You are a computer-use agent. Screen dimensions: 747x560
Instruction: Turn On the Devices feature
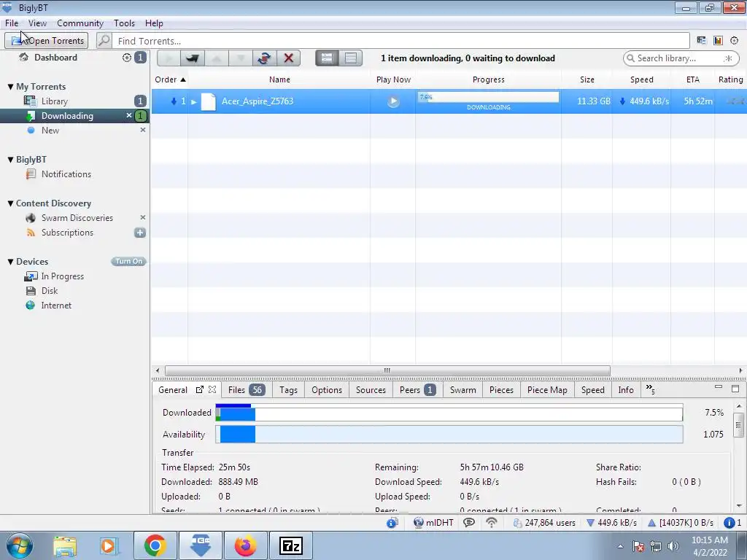128,262
